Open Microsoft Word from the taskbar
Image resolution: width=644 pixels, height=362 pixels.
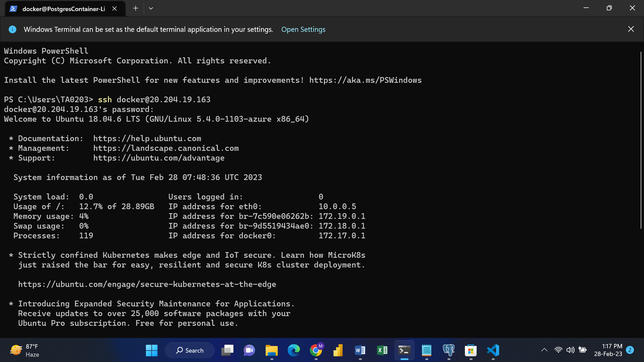click(x=360, y=350)
